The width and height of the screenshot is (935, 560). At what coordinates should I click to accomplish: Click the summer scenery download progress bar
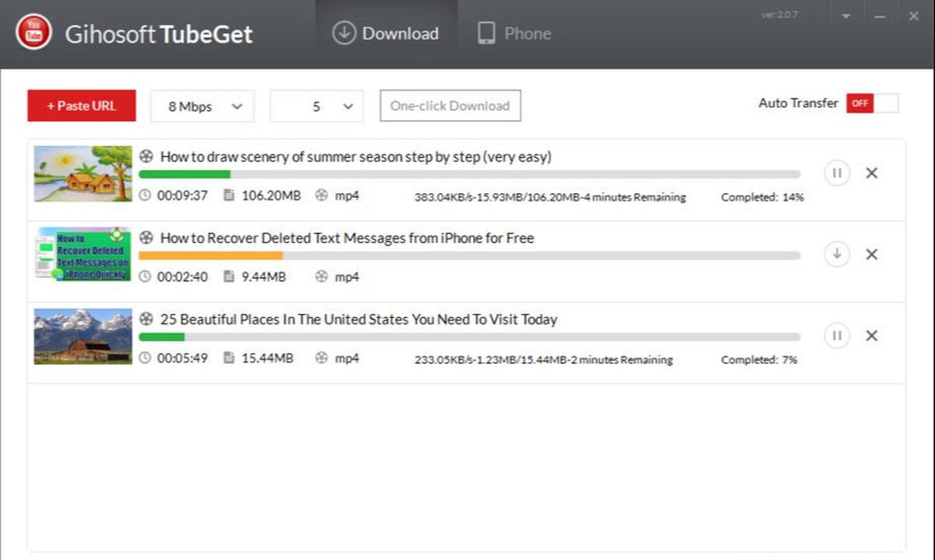(469, 174)
